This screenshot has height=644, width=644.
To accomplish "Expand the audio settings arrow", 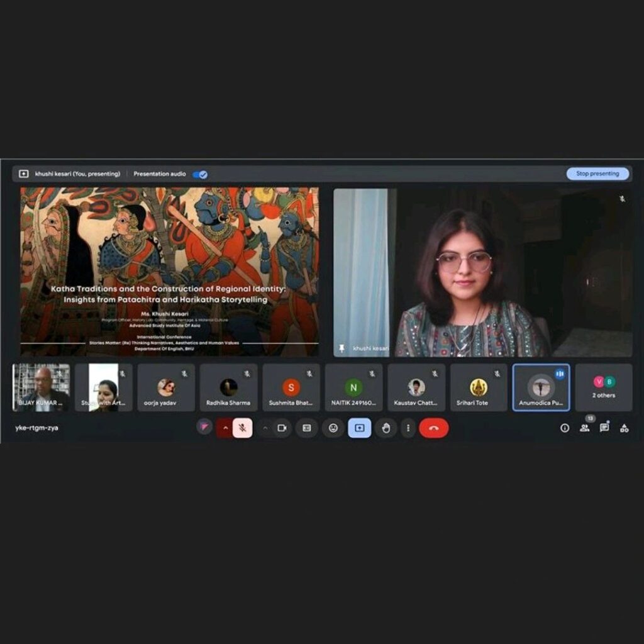I will pyautogui.click(x=225, y=428).
